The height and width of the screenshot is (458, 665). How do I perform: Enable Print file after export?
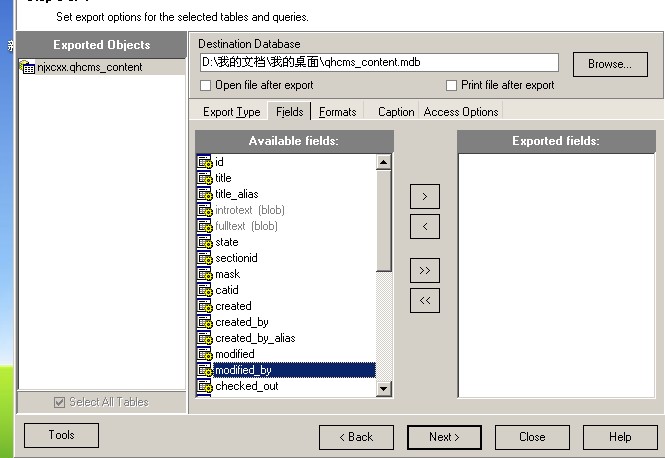coord(451,86)
